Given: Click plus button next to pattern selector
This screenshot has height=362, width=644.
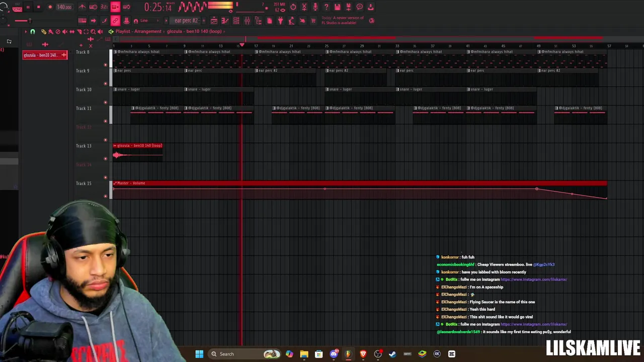Looking at the screenshot, I should coord(204,21).
